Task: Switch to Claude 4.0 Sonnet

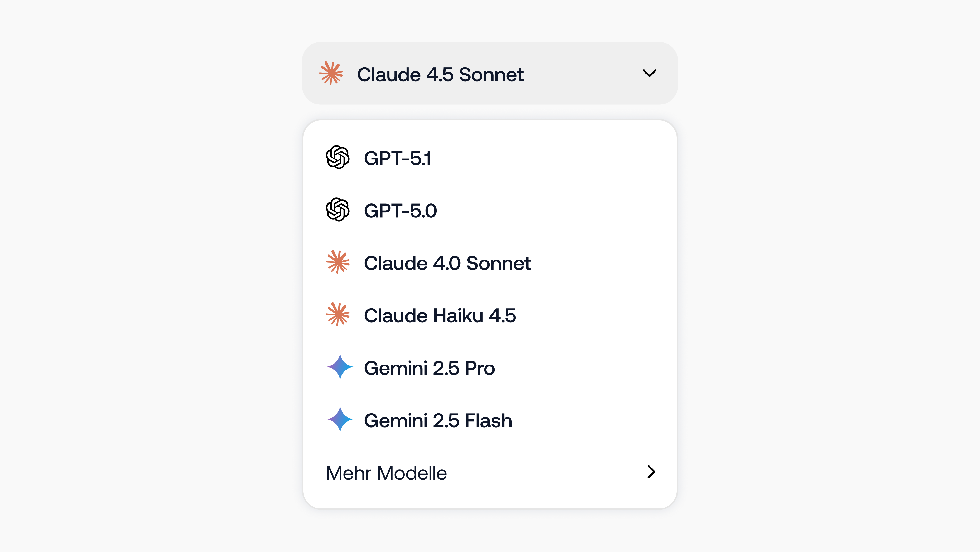Action: pyautogui.click(x=447, y=263)
